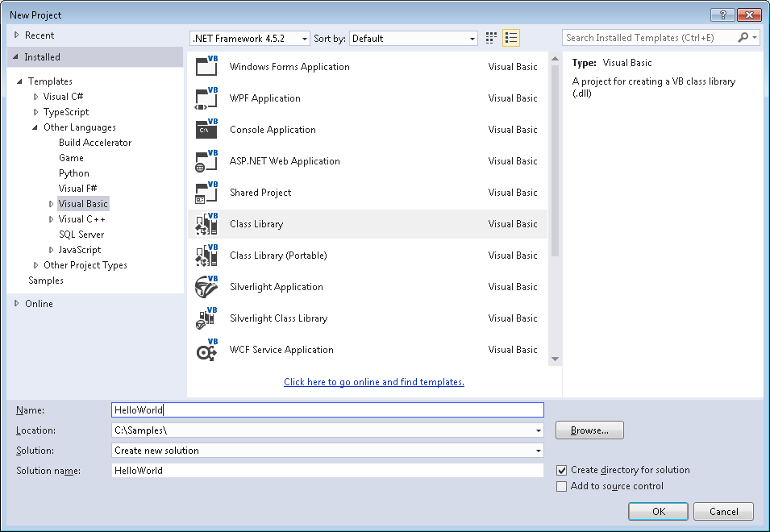Select the Python tree item

(73, 173)
